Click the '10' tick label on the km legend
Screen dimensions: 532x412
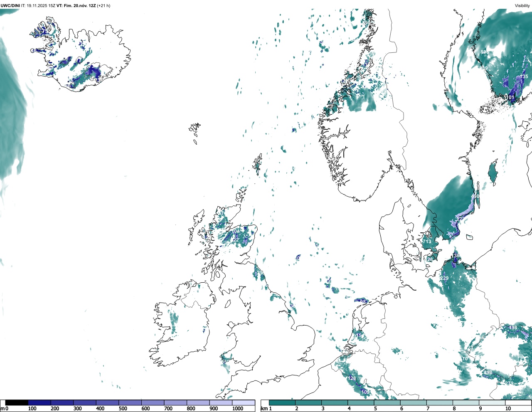tap(508, 409)
